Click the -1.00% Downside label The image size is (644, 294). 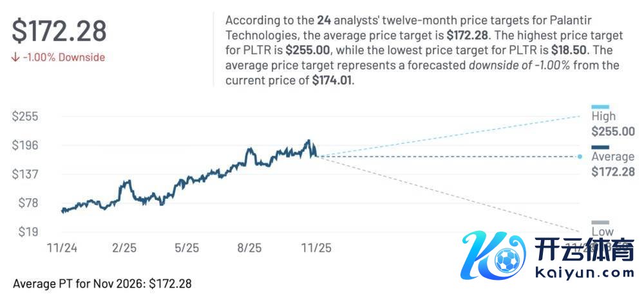click(63, 57)
